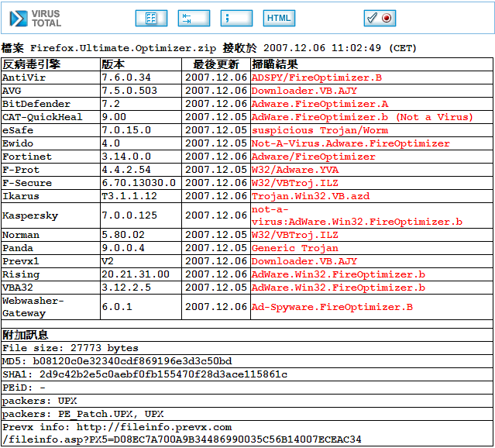Viewport: 495px width, 448px height.
Task: Select the Generic Trojan result
Action: pos(295,248)
